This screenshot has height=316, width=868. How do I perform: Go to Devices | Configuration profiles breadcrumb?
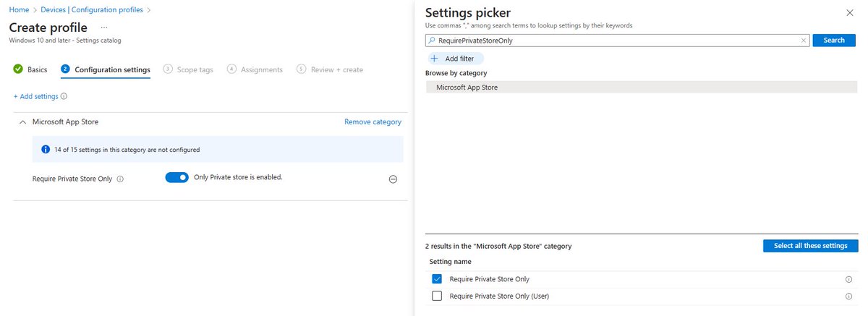pyautogui.click(x=91, y=10)
